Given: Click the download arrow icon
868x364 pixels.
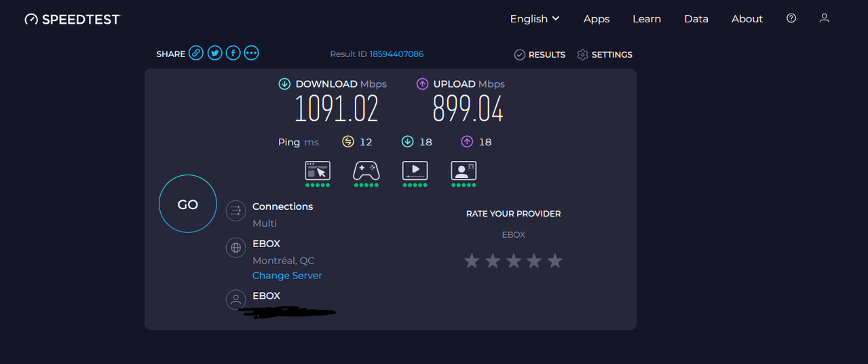Looking at the screenshot, I should point(284,84).
